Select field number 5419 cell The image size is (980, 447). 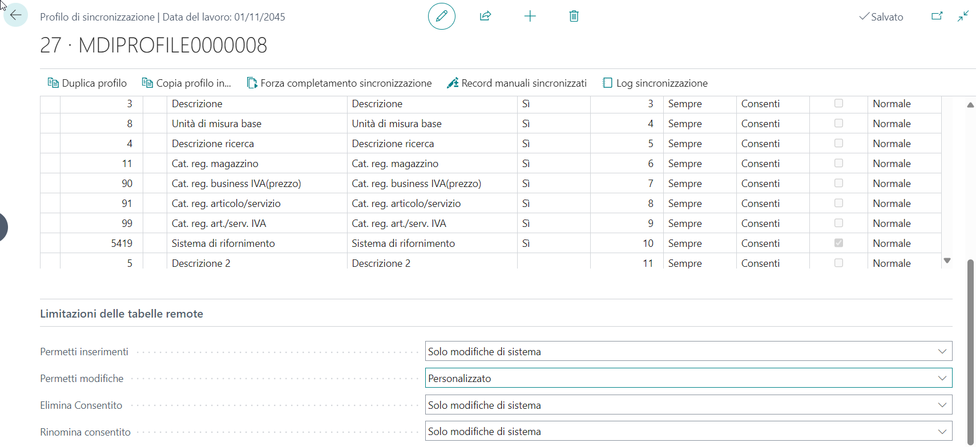(x=102, y=243)
